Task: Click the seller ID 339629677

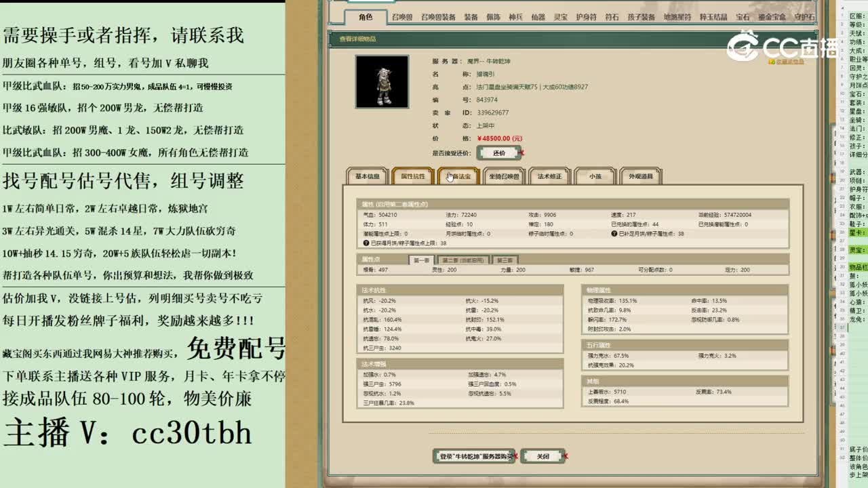Action: [x=492, y=113]
